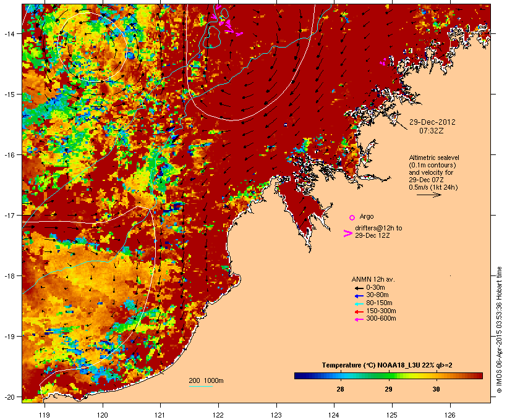Click the magenta Argo circle legend marker
The width and height of the screenshot is (507, 420).
pos(352,217)
